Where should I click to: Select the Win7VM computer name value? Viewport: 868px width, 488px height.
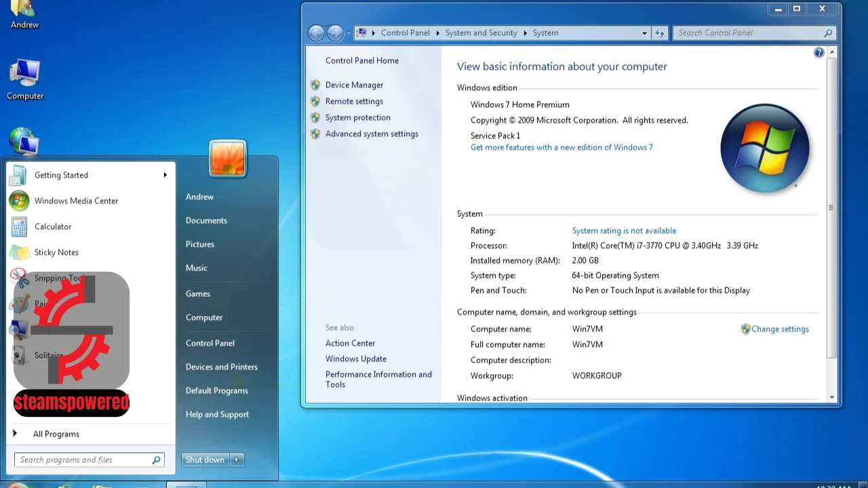[x=587, y=329]
